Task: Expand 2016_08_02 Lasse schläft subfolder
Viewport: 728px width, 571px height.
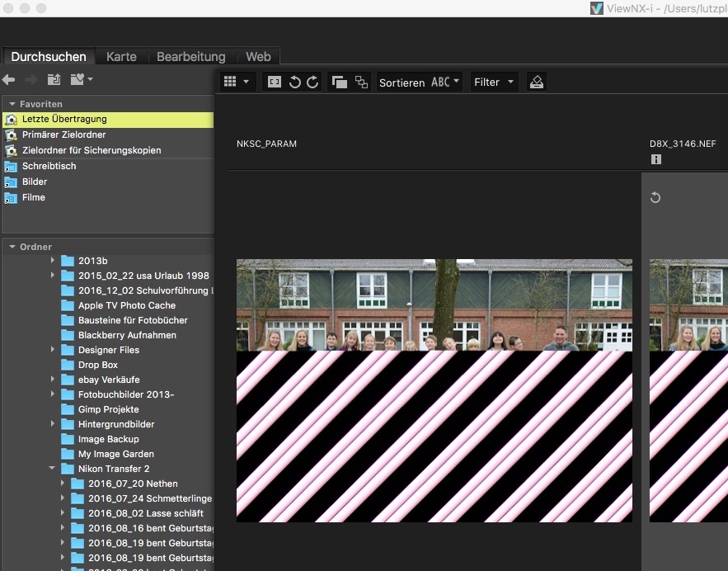Action: tap(63, 513)
